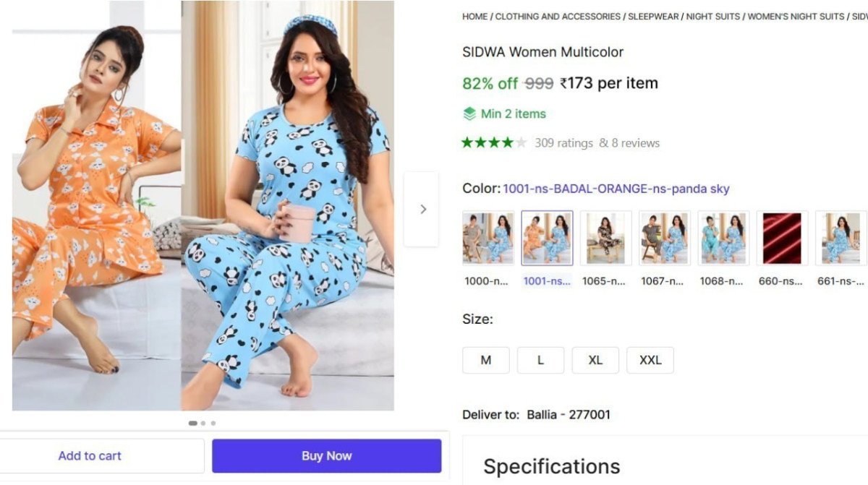The height and width of the screenshot is (485, 868).
Task: Click the Min 2 items stacked layers icon
Action: click(x=469, y=113)
